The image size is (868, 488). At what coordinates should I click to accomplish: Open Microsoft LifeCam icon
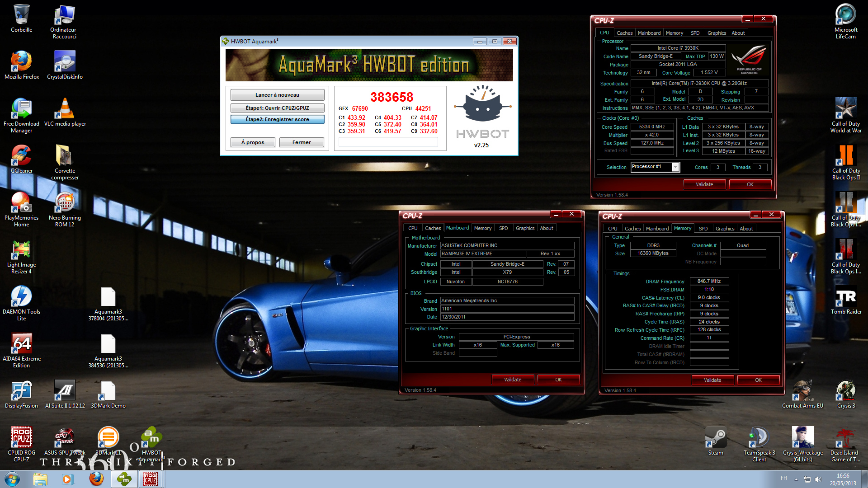pyautogui.click(x=846, y=21)
